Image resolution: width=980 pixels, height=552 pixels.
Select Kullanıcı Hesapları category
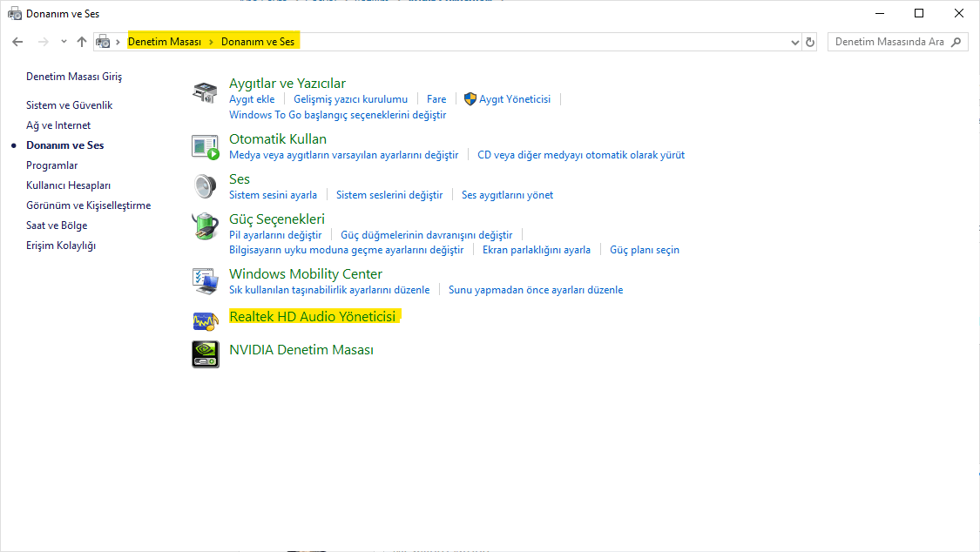[68, 185]
